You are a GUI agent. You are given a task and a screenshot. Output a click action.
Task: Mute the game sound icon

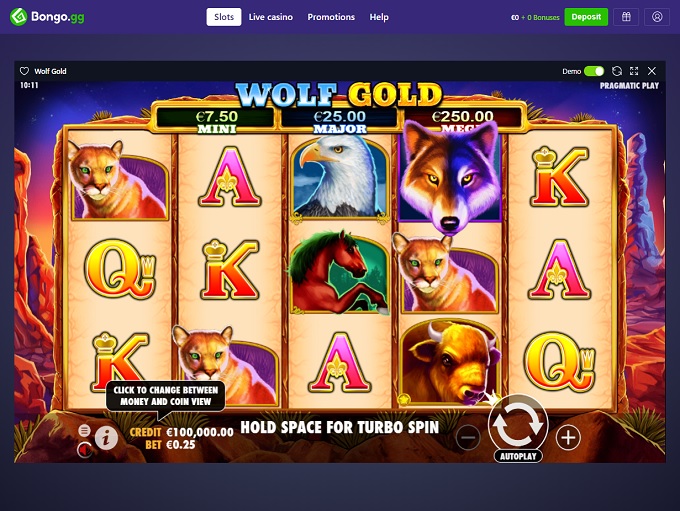click(84, 450)
